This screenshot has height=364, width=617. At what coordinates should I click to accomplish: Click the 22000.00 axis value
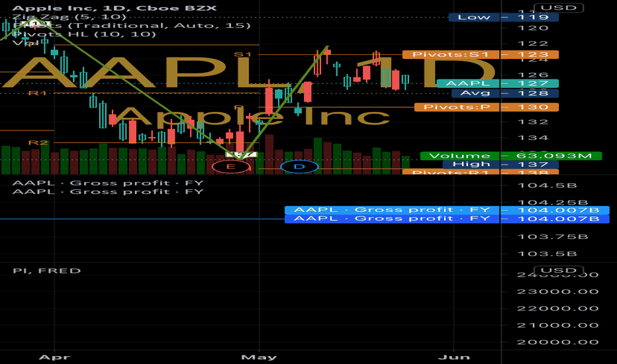tap(557, 308)
